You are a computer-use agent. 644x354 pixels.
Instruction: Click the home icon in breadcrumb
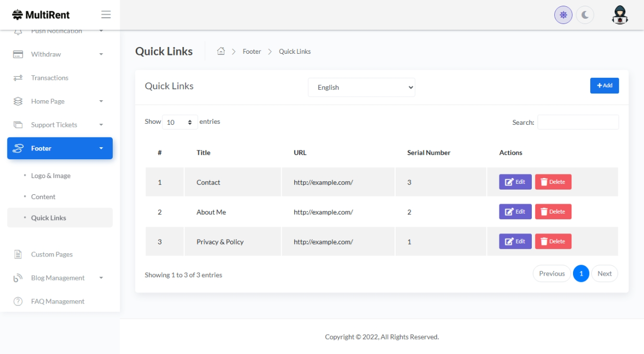pyautogui.click(x=221, y=51)
